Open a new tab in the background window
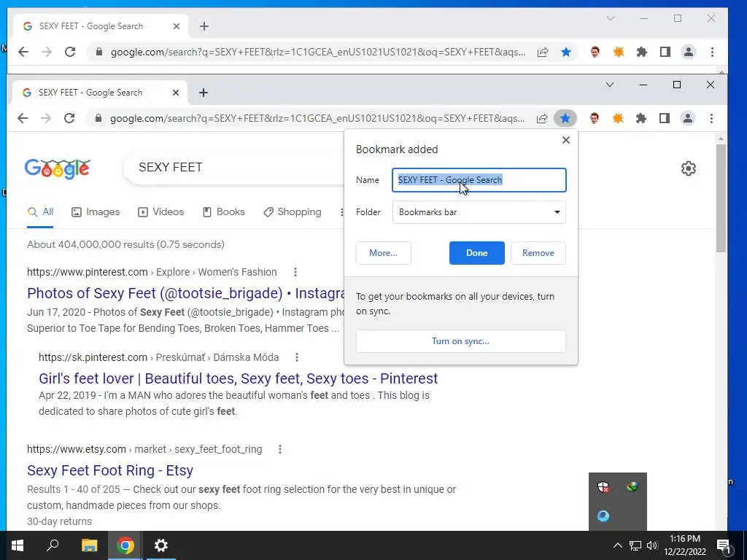The height and width of the screenshot is (560, 747). click(204, 26)
